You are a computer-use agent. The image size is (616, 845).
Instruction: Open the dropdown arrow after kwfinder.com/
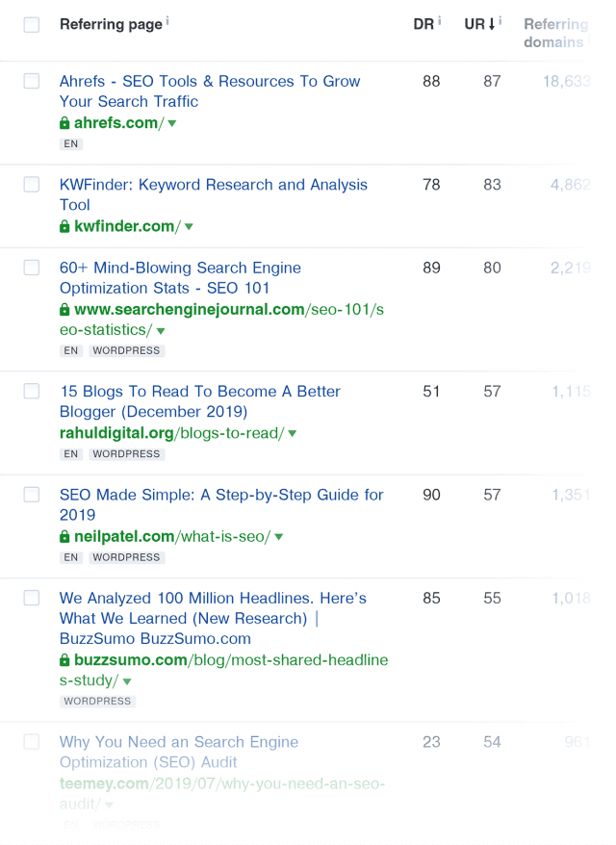[189, 227]
